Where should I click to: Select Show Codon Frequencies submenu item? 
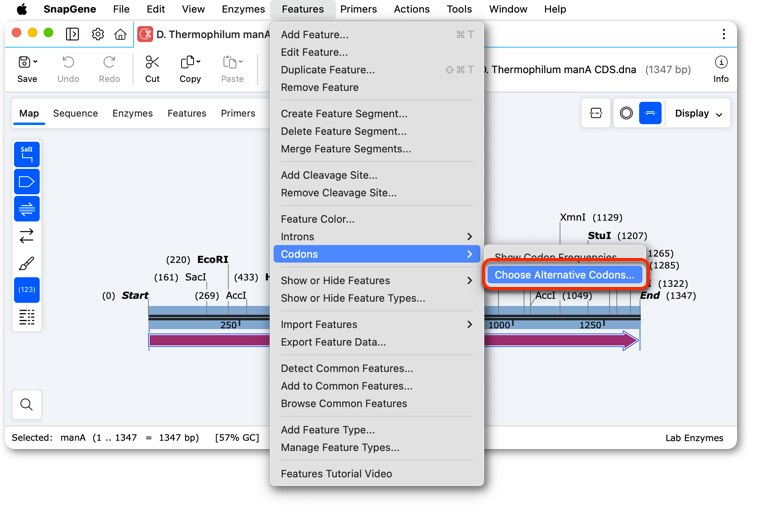pyautogui.click(x=555, y=256)
